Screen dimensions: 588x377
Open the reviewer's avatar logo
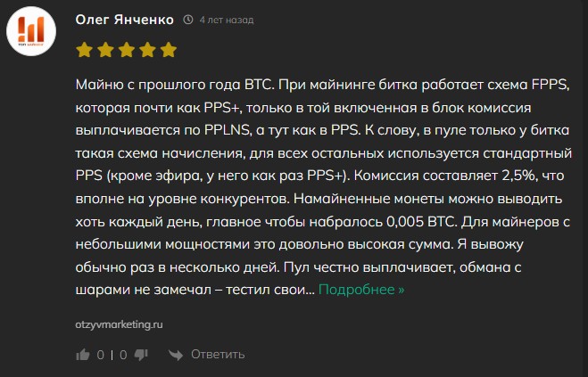31,31
